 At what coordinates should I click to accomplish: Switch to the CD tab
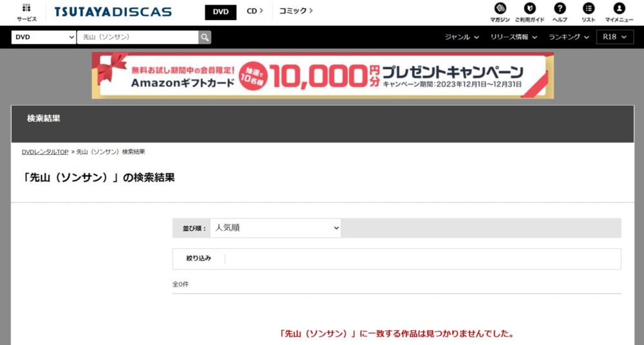click(x=254, y=11)
